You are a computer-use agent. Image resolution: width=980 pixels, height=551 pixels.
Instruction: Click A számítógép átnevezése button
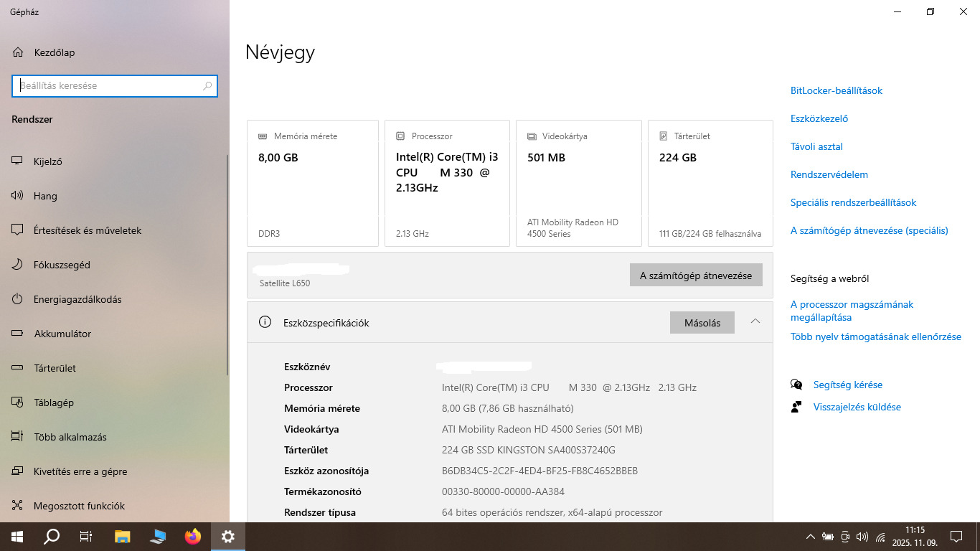click(x=696, y=275)
